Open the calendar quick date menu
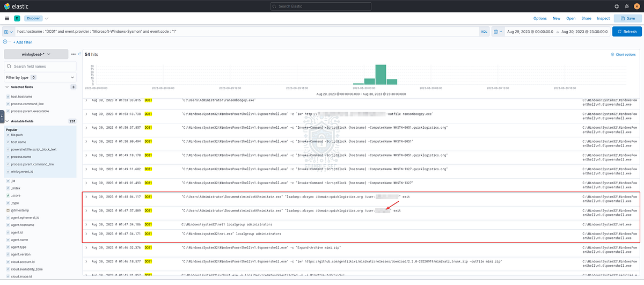The height and width of the screenshot is (285, 644). [498, 32]
